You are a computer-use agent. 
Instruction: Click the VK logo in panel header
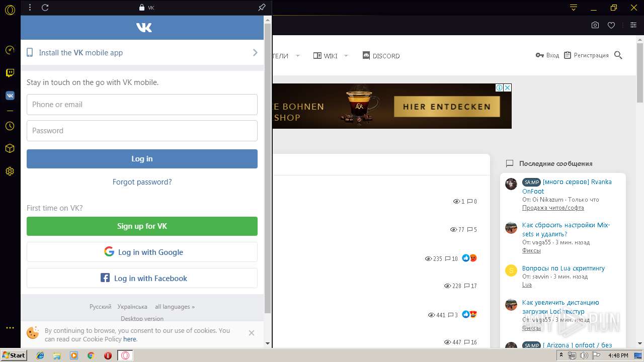(144, 28)
